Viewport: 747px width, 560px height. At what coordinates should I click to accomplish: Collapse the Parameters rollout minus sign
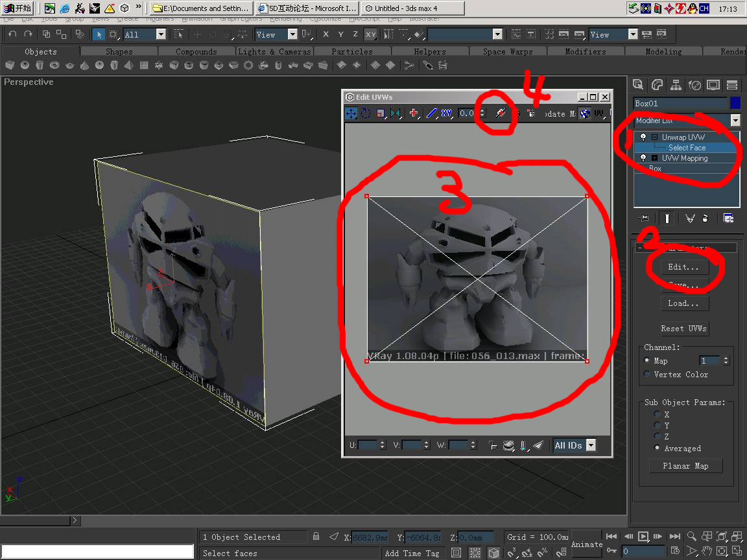click(640, 248)
